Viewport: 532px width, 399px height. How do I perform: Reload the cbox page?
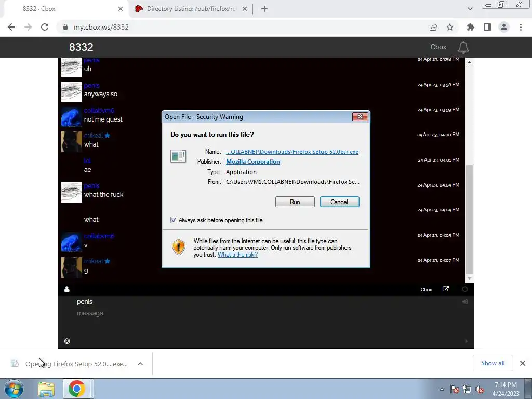tap(45, 27)
